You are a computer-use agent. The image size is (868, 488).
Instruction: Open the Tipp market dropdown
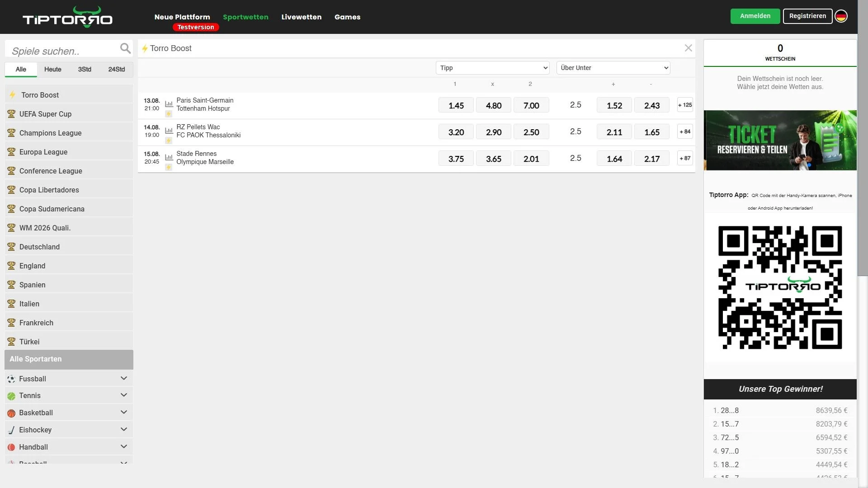coord(492,68)
